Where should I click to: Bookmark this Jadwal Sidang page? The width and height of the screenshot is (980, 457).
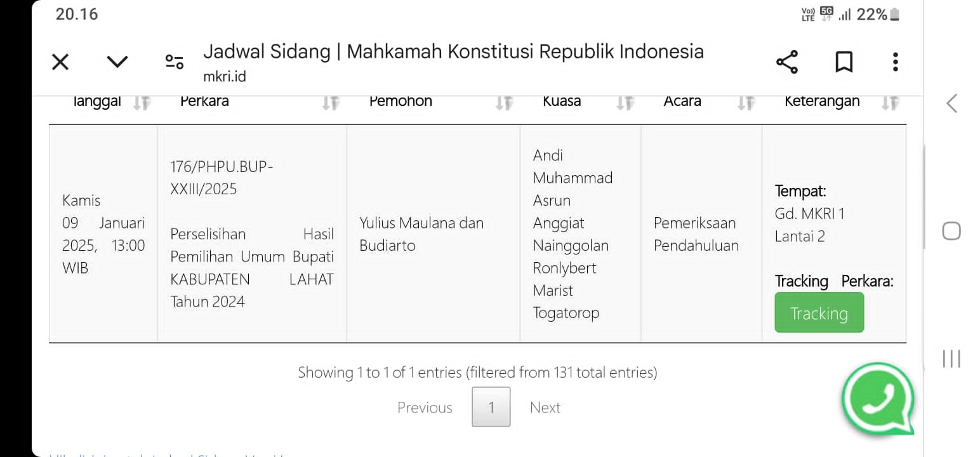844,62
